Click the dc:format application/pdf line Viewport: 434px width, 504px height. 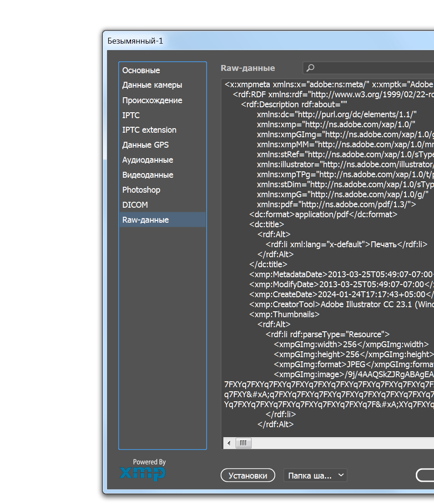[323, 215]
